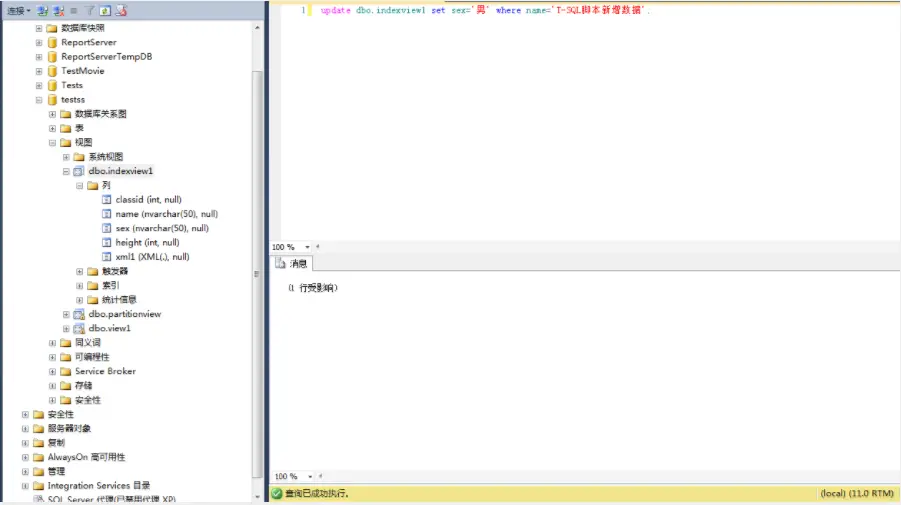Open the 连接 dropdown in Object Explorer
Viewport: 901px width, 505px height.
pos(18,10)
